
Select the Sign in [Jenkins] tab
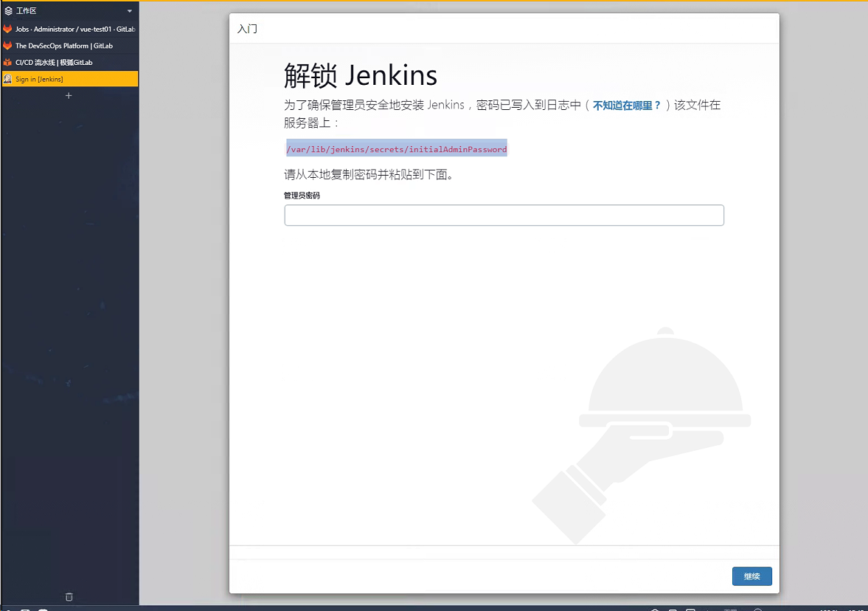point(70,79)
